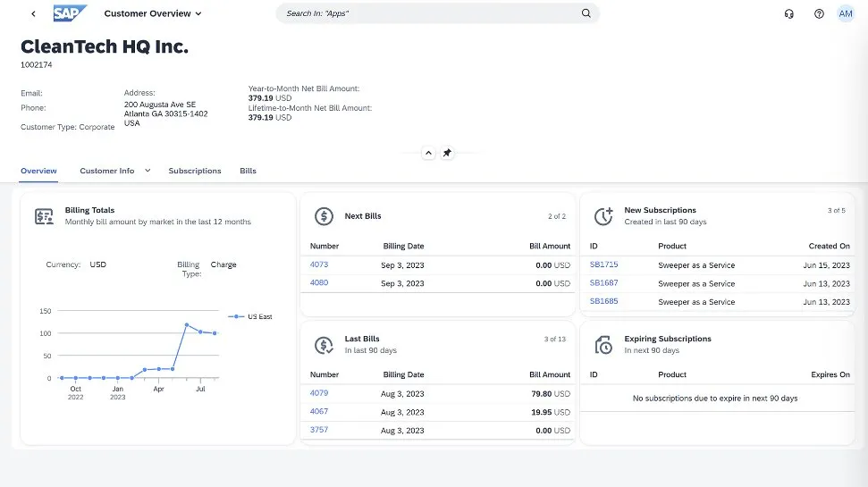Click the New Subscriptions card icon
Screen dimensions: 868x487
[604, 216]
